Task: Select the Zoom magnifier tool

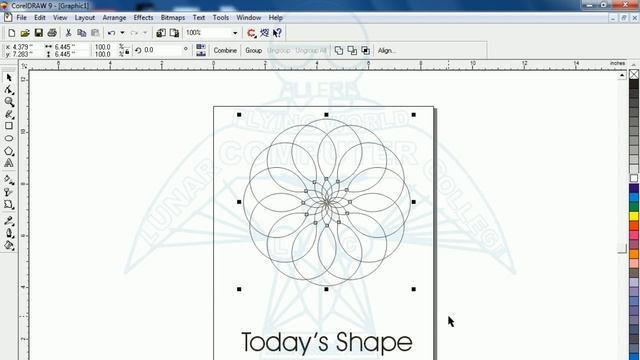Action: coord(9,102)
